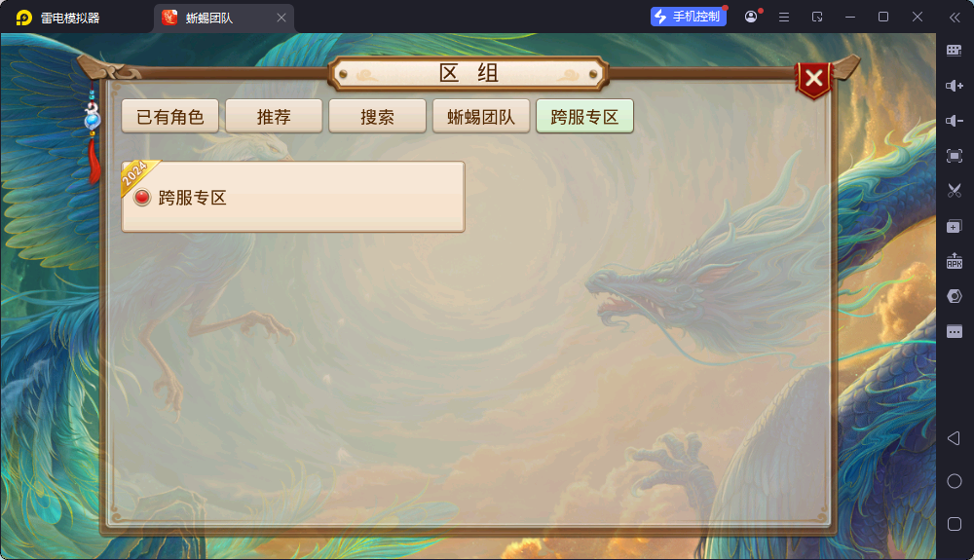This screenshot has width=974, height=560.
Task: Collapse the sidebar with double-chevron arrow
Action: (955, 18)
